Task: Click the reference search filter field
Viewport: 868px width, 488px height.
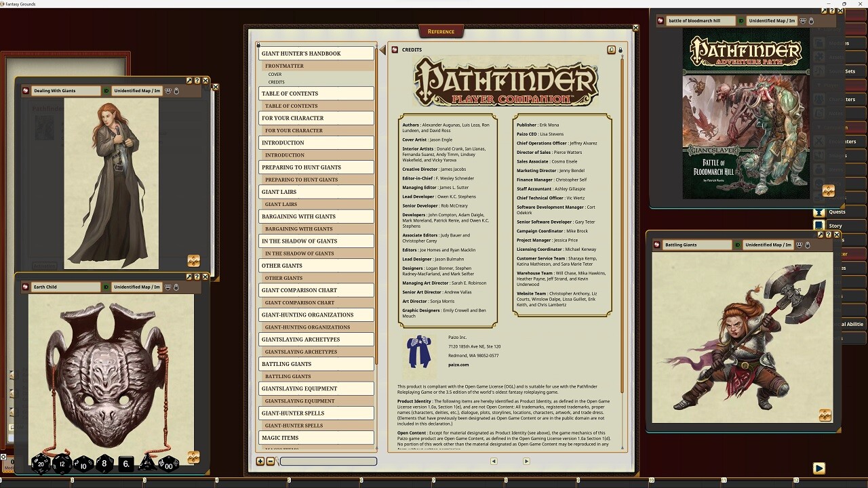Action: (328, 462)
